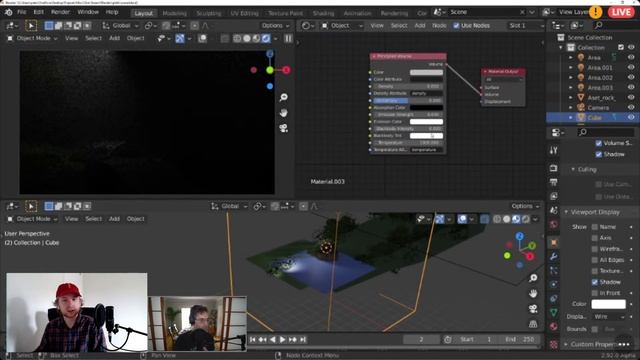
Task: Switch to the UV Editing workspace tab
Action: (x=244, y=13)
